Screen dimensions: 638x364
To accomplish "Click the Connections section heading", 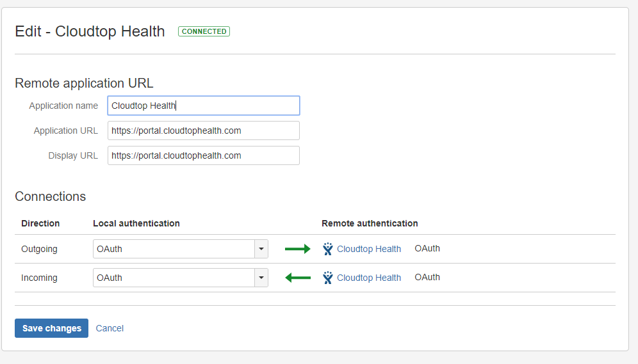I will click(51, 196).
